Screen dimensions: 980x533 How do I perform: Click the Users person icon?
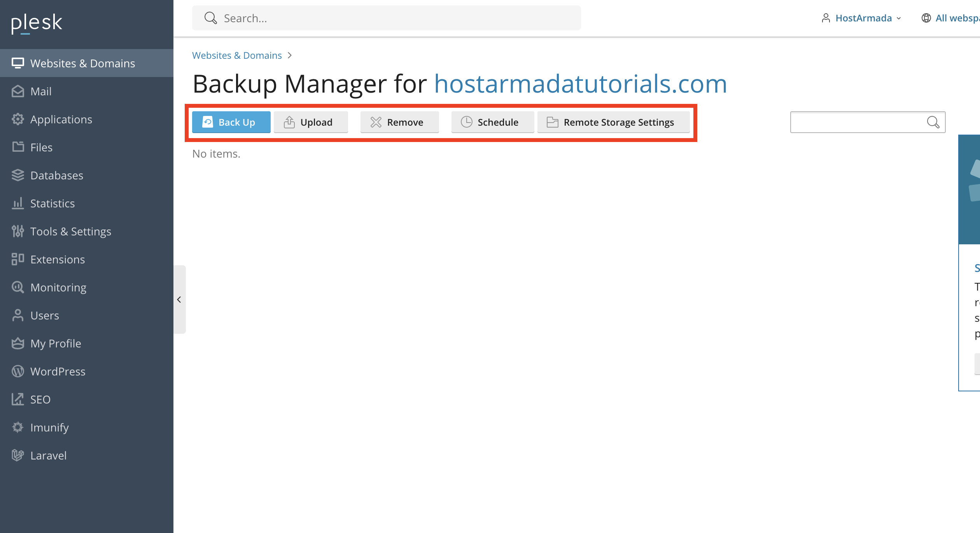(x=18, y=315)
